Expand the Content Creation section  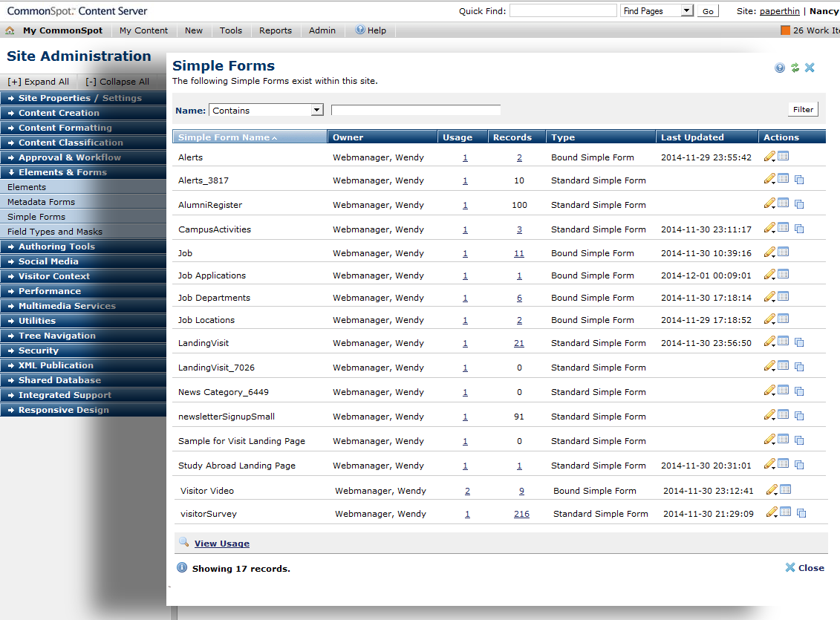point(83,113)
